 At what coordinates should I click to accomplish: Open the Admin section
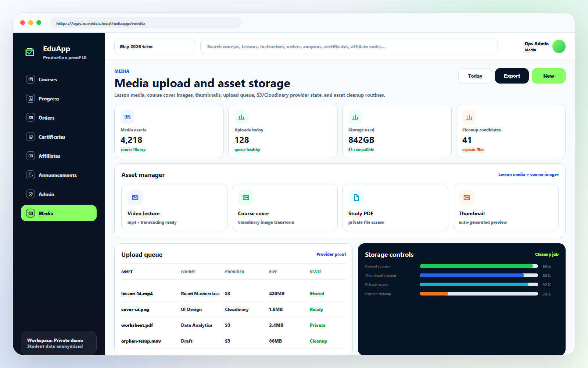59,194
